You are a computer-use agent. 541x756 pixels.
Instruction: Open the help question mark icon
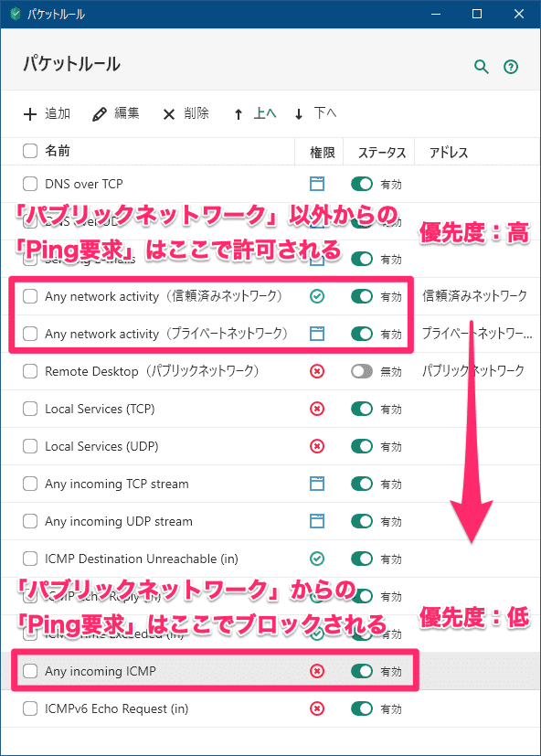pos(511,67)
